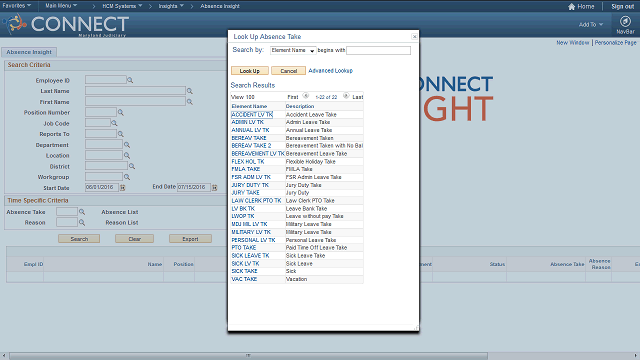Show next results page arrow
This screenshot has height=360, width=640.
346,96
